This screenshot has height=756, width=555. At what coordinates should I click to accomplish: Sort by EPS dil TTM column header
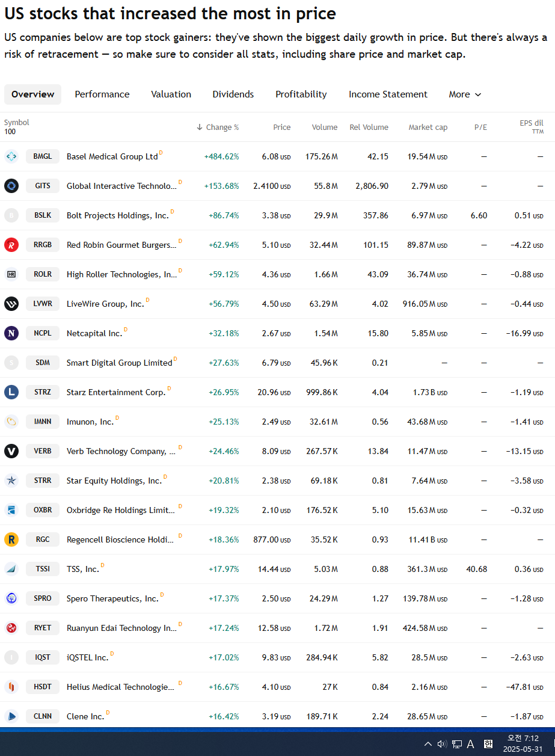(532, 127)
